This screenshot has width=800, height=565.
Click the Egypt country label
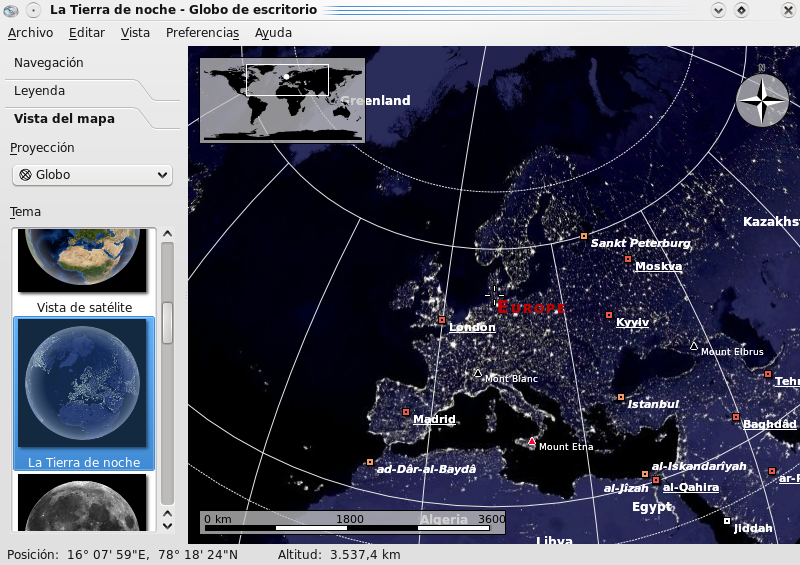click(x=652, y=507)
